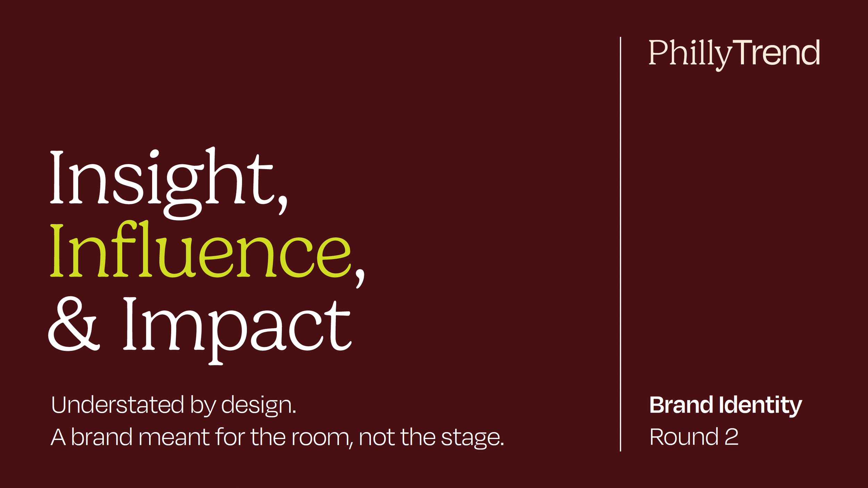Click the Philly part of the logo
Image resolution: width=868 pixels, height=488 pixels.
tap(691, 55)
